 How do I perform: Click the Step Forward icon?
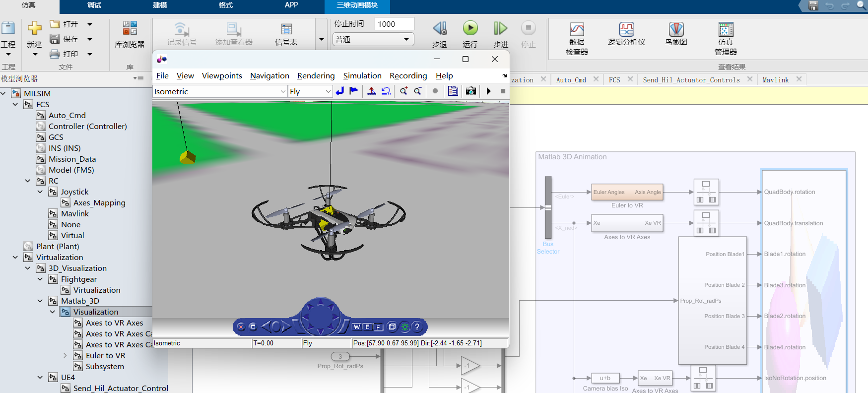[x=500, y=28]
